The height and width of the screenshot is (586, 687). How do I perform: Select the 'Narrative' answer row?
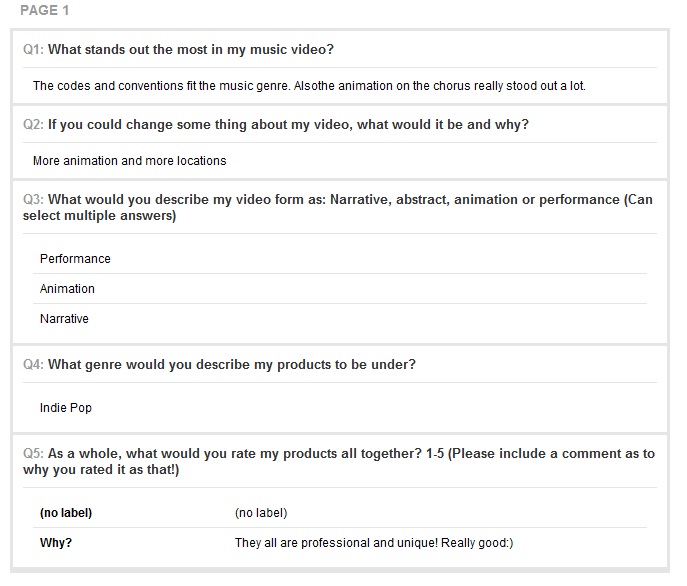click(x=340, y=319)
